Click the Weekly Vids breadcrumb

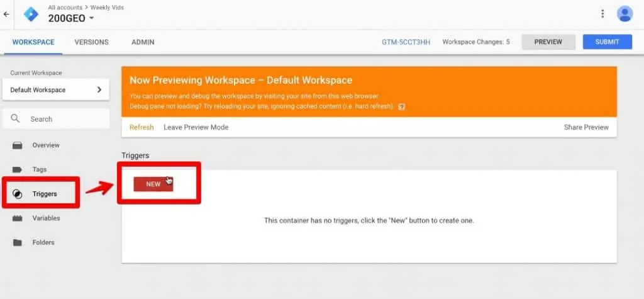pyautogui.click(x=107, y=8)
